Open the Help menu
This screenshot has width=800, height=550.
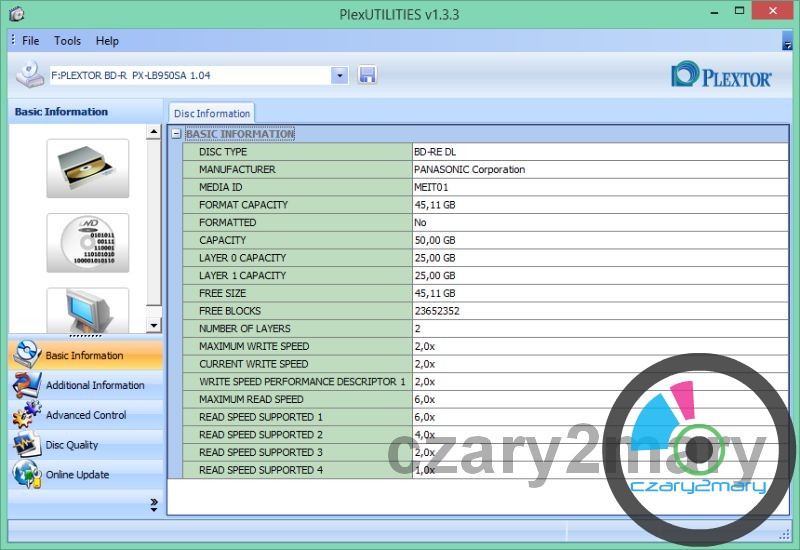[107, 41]
